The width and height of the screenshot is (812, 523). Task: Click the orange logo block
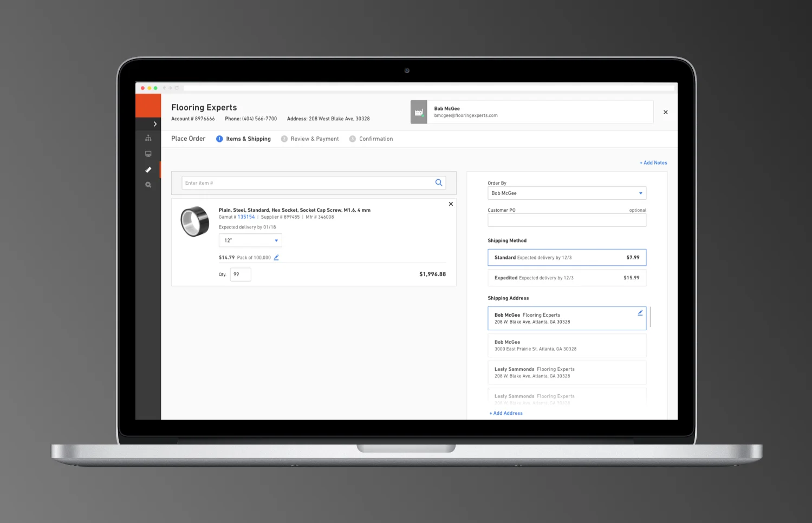point(148,106)
